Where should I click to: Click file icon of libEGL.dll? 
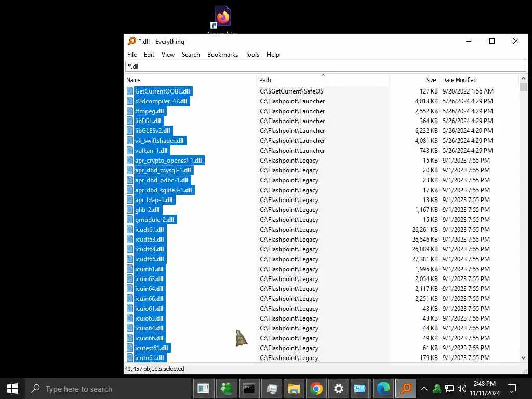130,121
